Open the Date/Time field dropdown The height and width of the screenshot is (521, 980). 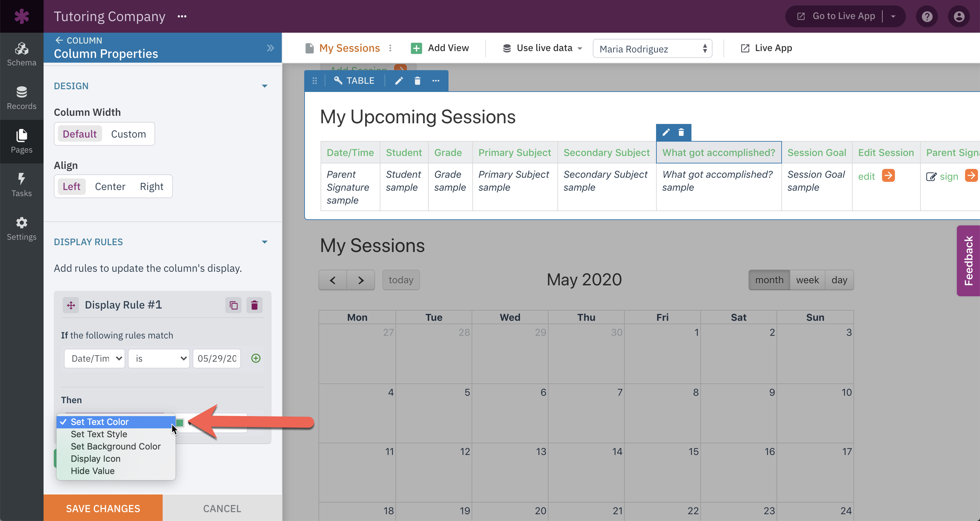(95, 359)
